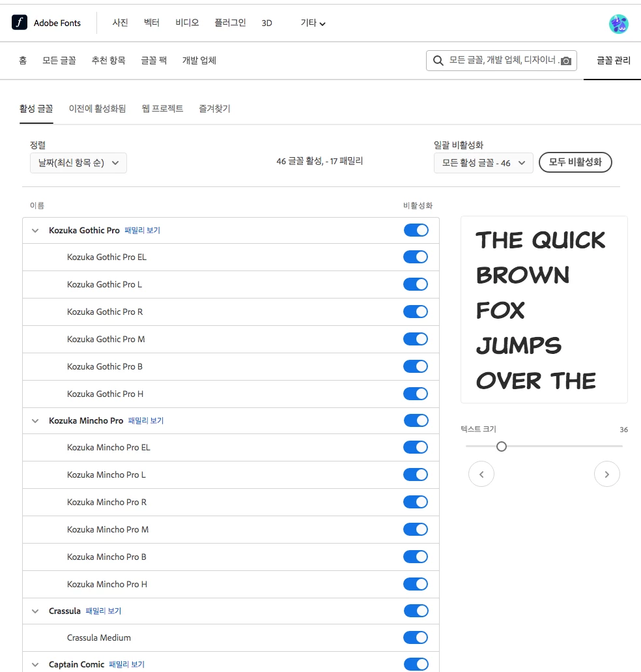This screenshot has height=672, width=641.
Task: Adjust the 텍스트 크기 slider handle
Action: [502, 446]
